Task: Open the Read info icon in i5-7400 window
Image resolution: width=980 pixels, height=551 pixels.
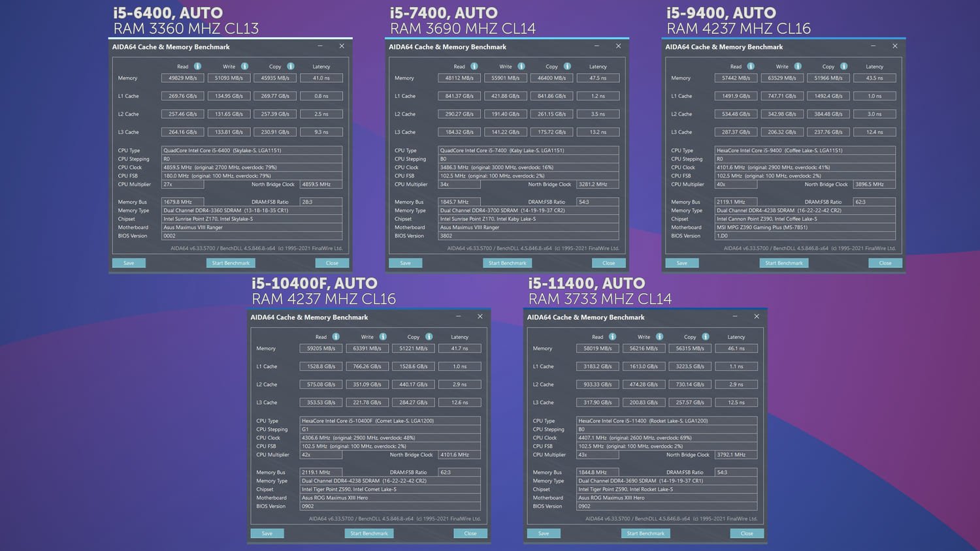Action: 474,66
